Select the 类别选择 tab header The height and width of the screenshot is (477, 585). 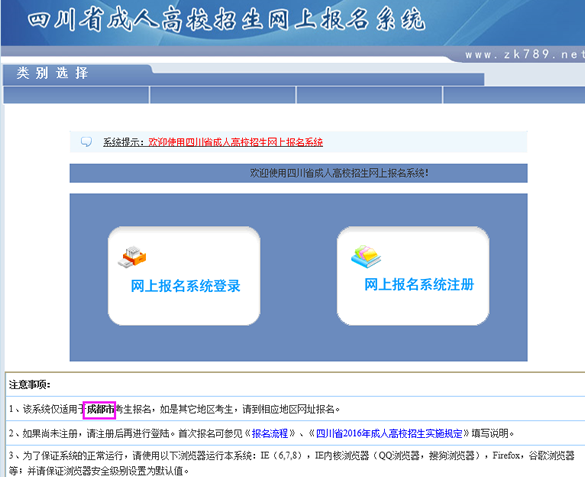53,73
